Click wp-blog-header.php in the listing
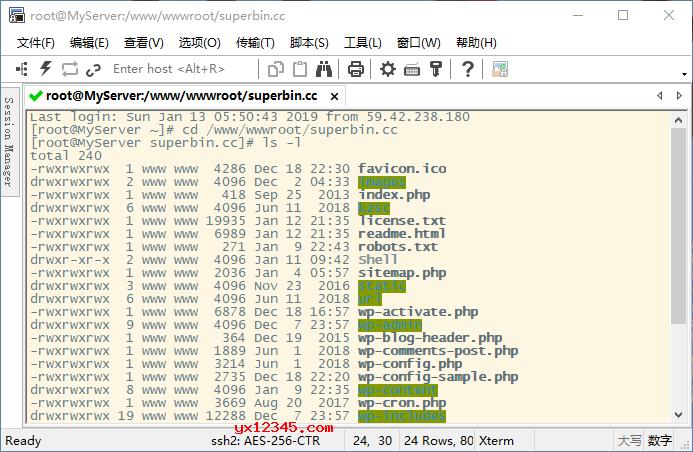Viewport: 693px width, 452px height. 430,338
